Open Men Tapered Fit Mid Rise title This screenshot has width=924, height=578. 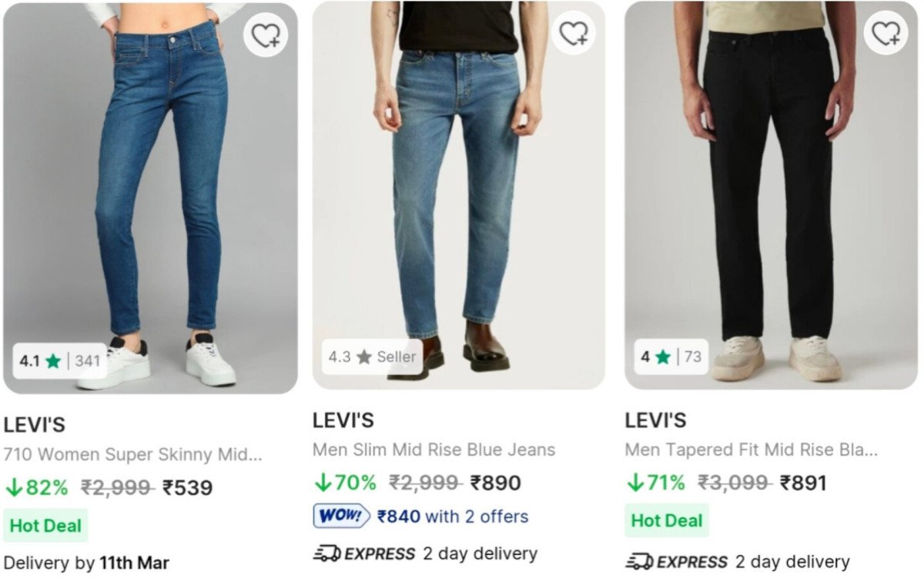click(751, 449)
